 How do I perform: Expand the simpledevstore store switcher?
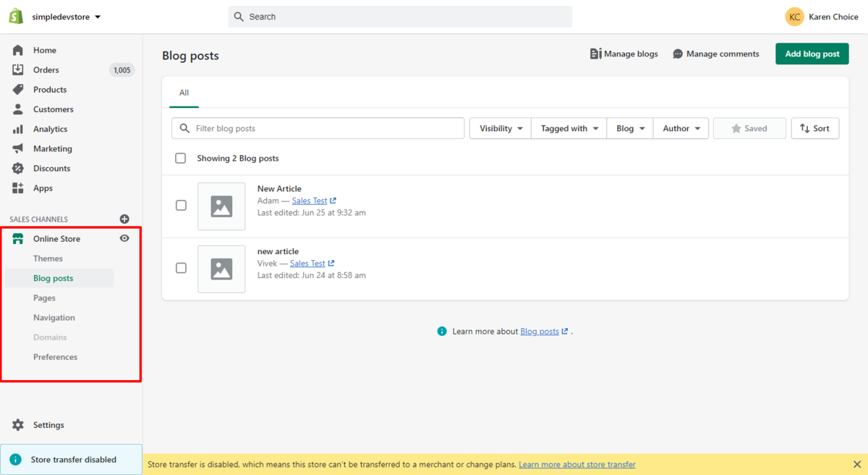(x=67, y=17)
